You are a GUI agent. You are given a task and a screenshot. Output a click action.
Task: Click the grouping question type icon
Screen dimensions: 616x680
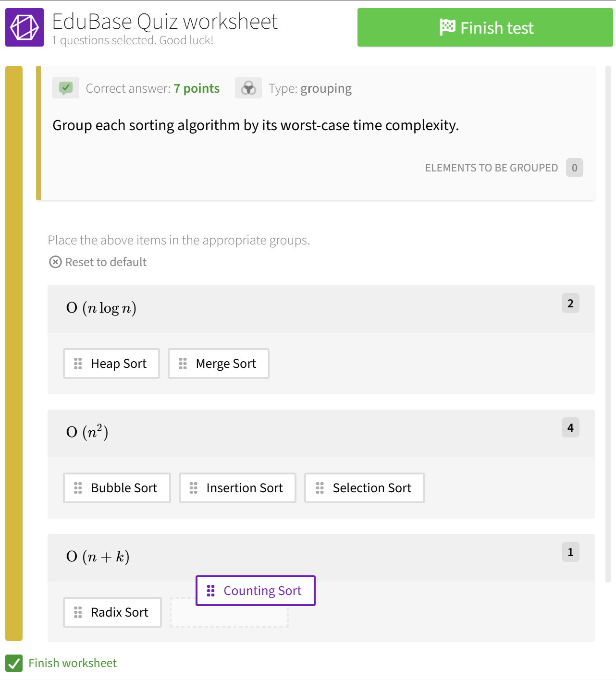pos(248,88)
